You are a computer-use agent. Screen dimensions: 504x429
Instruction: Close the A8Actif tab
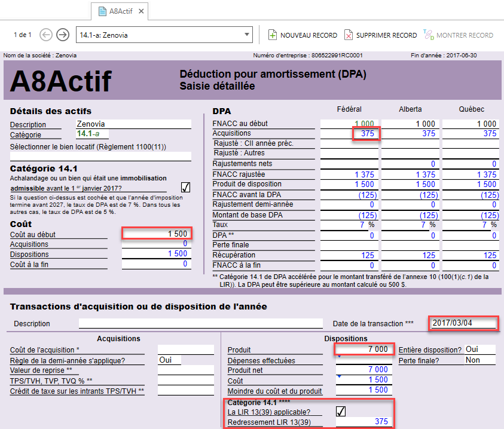coord(140,11)
